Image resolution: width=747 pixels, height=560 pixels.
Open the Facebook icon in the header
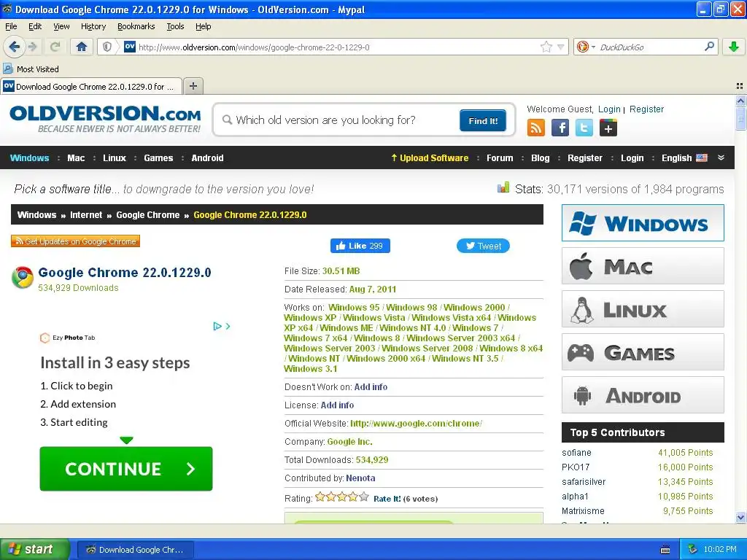click(560, 128)
